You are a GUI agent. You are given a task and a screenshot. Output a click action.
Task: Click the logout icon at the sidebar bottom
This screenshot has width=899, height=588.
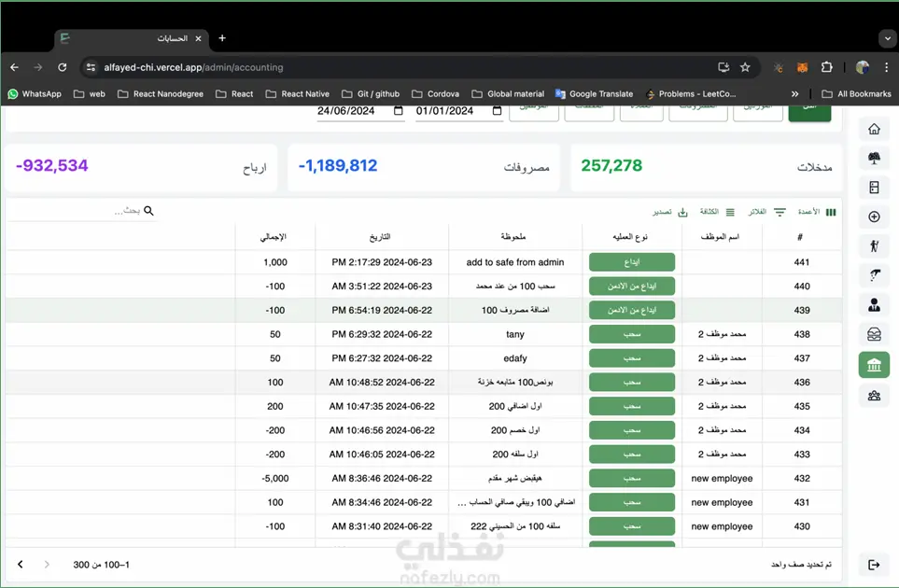click(874, 565)
